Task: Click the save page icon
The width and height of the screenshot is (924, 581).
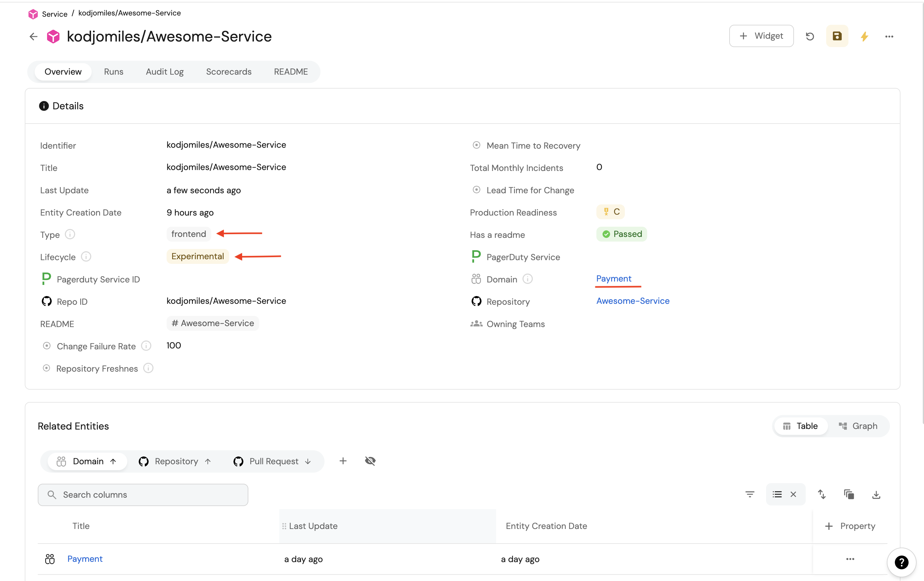Action: (x=837, y=36)
